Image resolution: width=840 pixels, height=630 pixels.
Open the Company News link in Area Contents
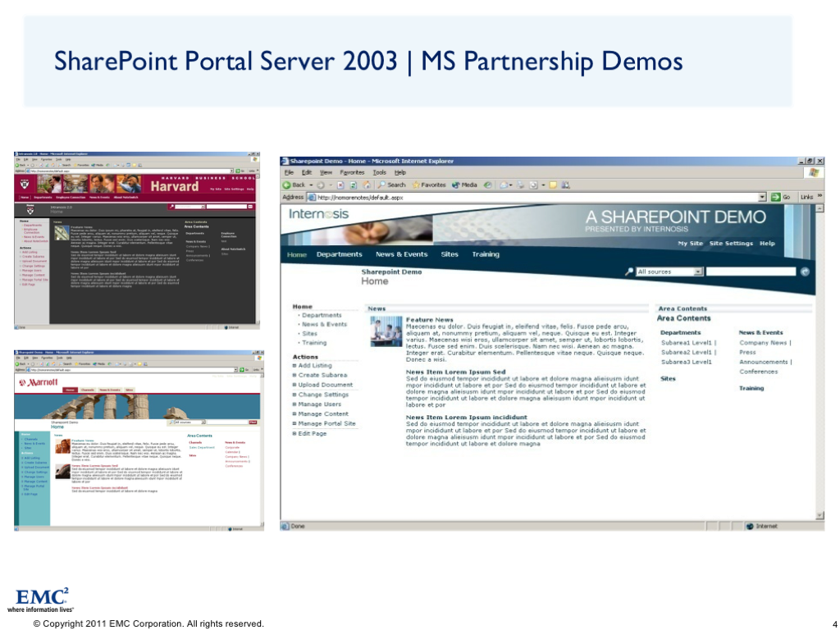[x=763, y=343]
